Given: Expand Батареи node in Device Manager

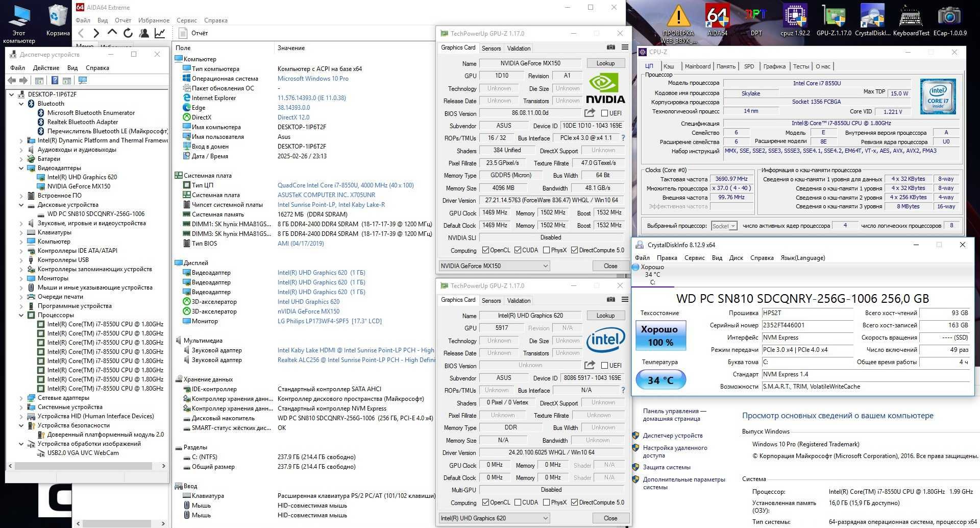Looking at the screenshot, I should click(x=21, y=159).
